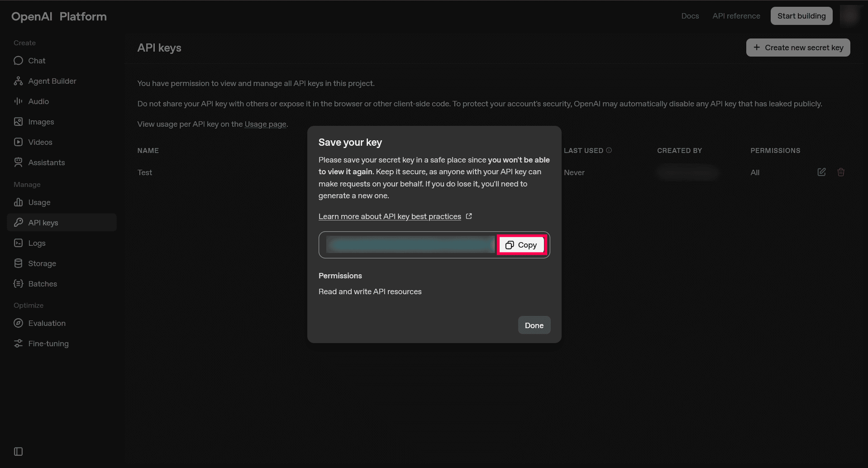The image size is (868, 468).
Task: Open the Audio section
Action: [38, 101]
